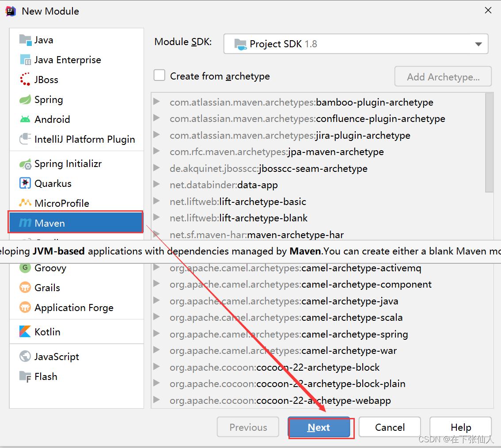Choose Maven module type
Image resolution: width=501 pixels, height=448 pixels.
[x=76, y=223]
